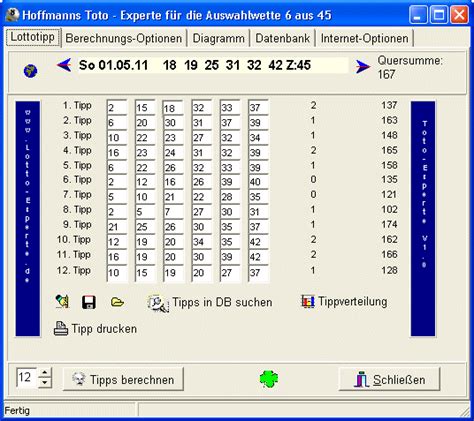Image resolution: width=474 pixels, height=421 pixels.
Task: Click the 12. Tipp row label
Action: pos(74,270)
